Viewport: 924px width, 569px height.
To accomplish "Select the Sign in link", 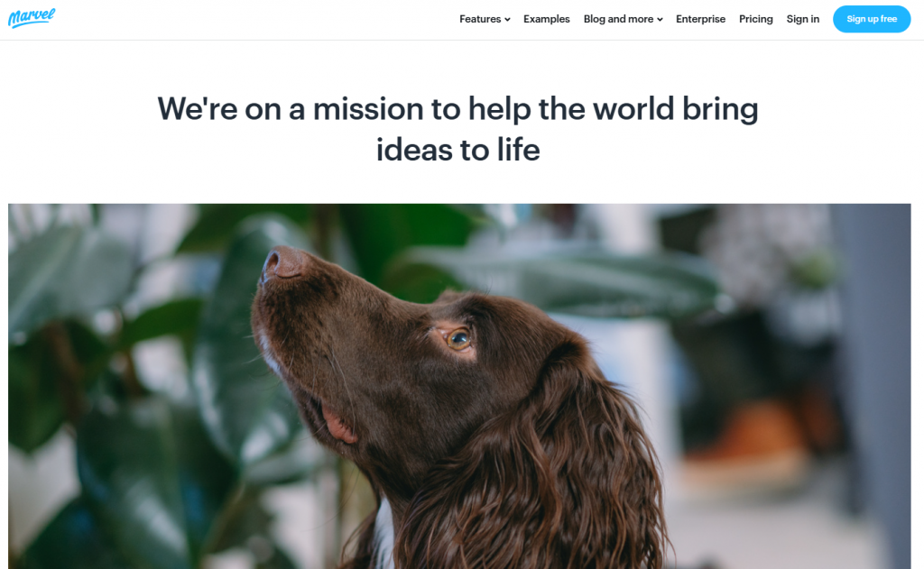I will pos(802,19).
